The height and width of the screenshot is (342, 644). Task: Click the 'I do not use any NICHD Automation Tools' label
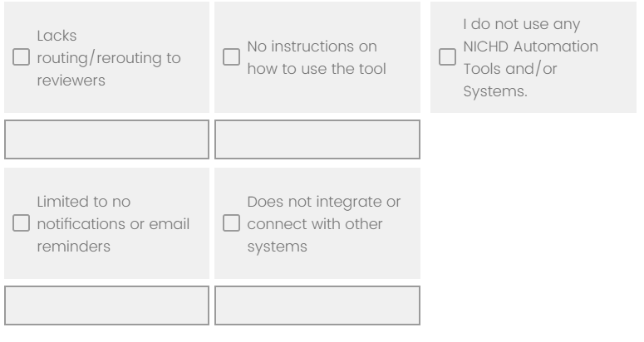click(x=530, y=58)
